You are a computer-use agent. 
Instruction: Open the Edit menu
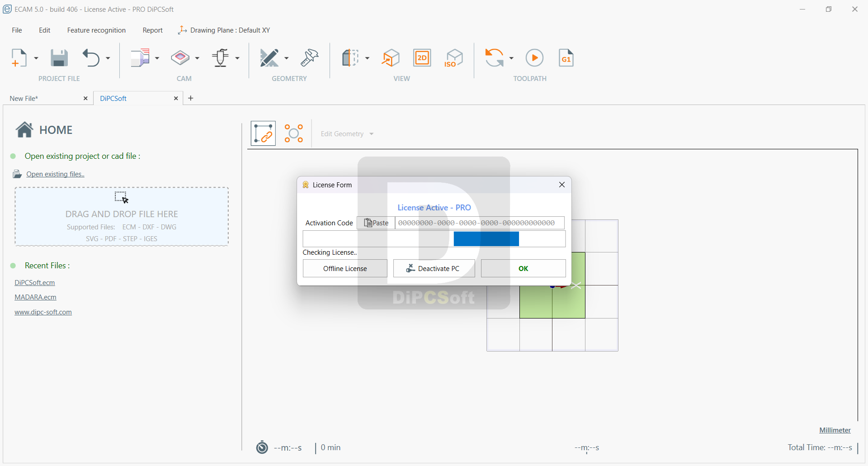coord(44,30)
